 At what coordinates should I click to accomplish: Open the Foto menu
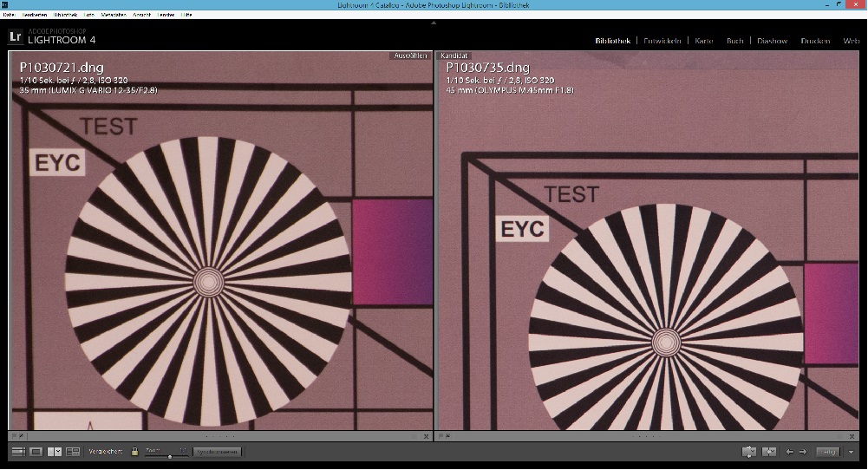(89, 15)
